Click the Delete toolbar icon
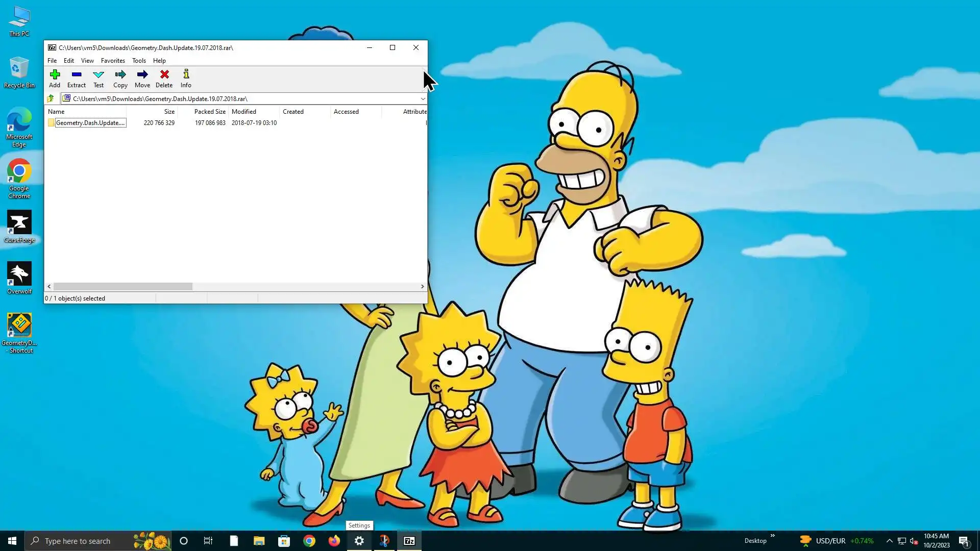 point(164,79)
